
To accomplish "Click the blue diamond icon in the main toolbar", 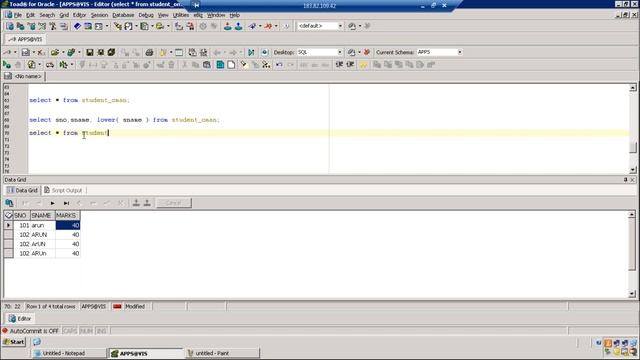I will 77,26.
